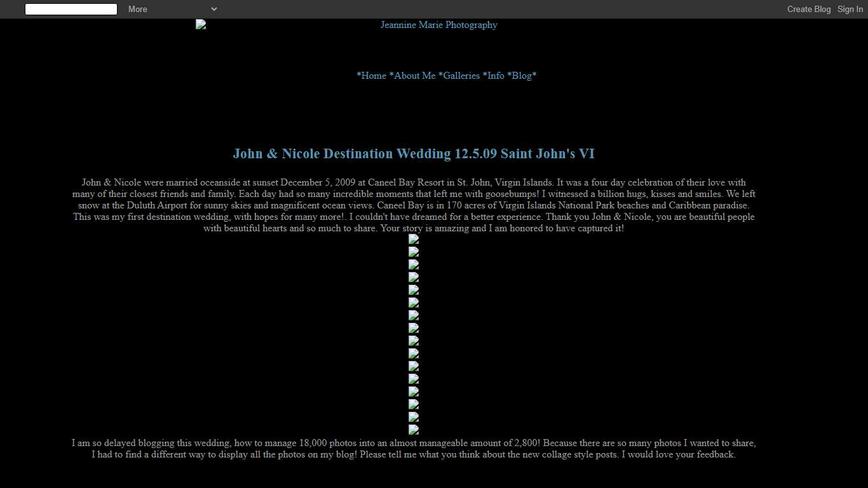Open the More dropdown in navbar
This screenshot has width=868, height=488.
point(138,9)
